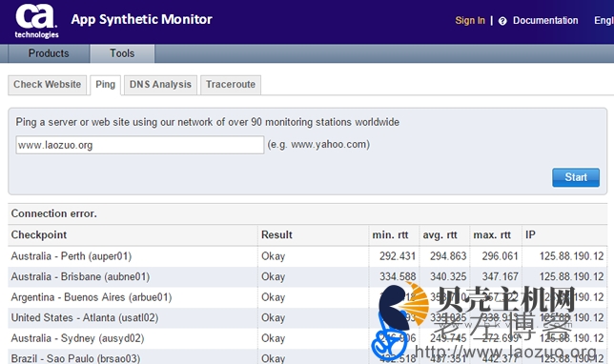Image resolution: width=614 pixels, height=364 pixels.
Task: Click the 292.431 min rtt value
Action: pos(398,256)
